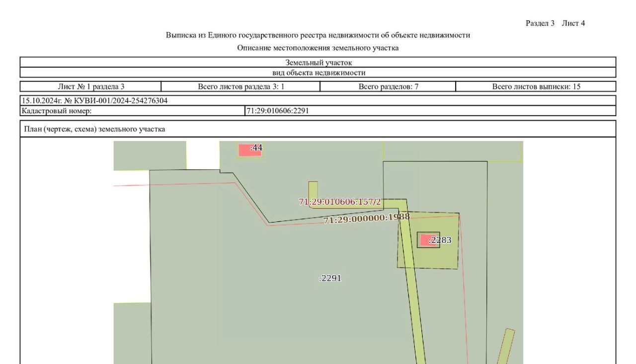Image resolution: width=636 pixels, height=364 pixels.
Task: Select the title 'Выписка из Единого государственного реестра недвижимости'
Action: pos(318,35)
